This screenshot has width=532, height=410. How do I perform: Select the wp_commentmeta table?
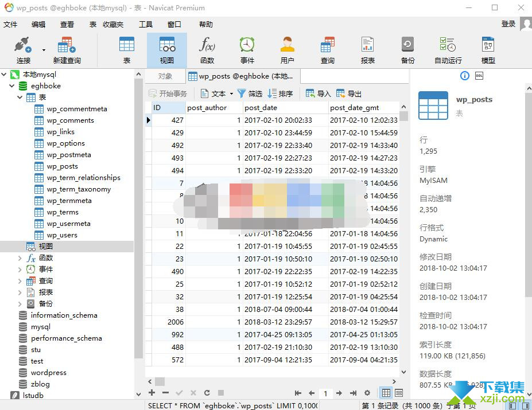point(77,109)
